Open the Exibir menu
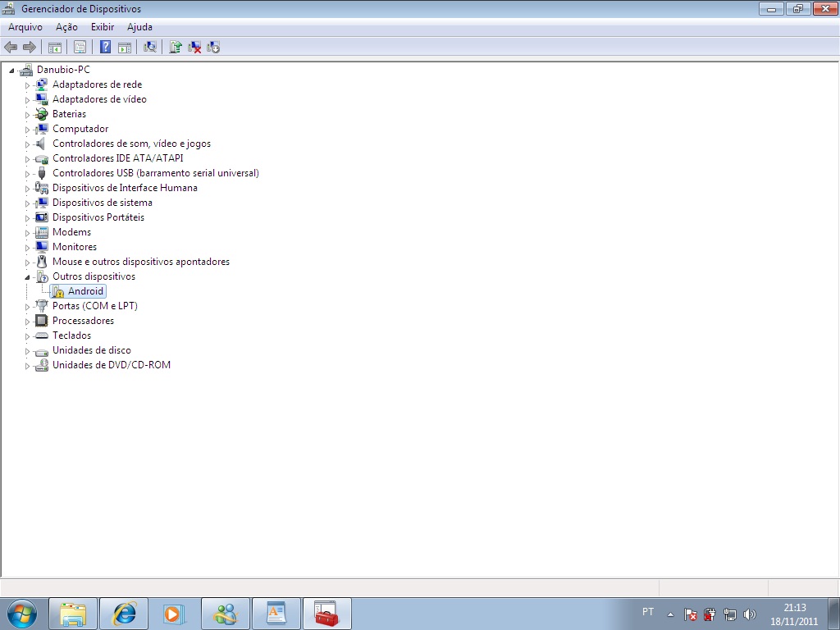 (103, 27)
